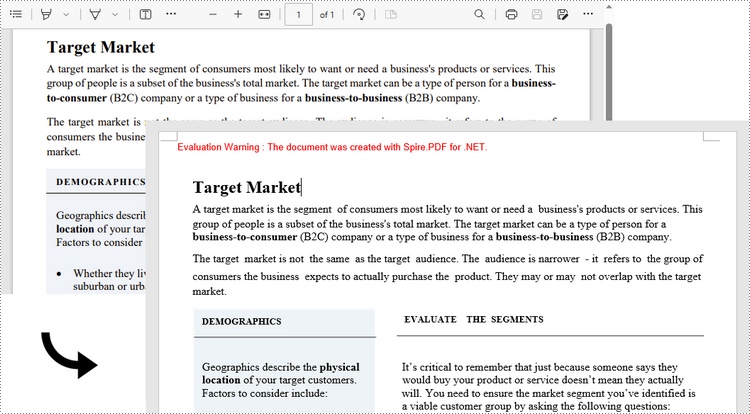
Task: Print the PDF document
Action: point(511,14)
